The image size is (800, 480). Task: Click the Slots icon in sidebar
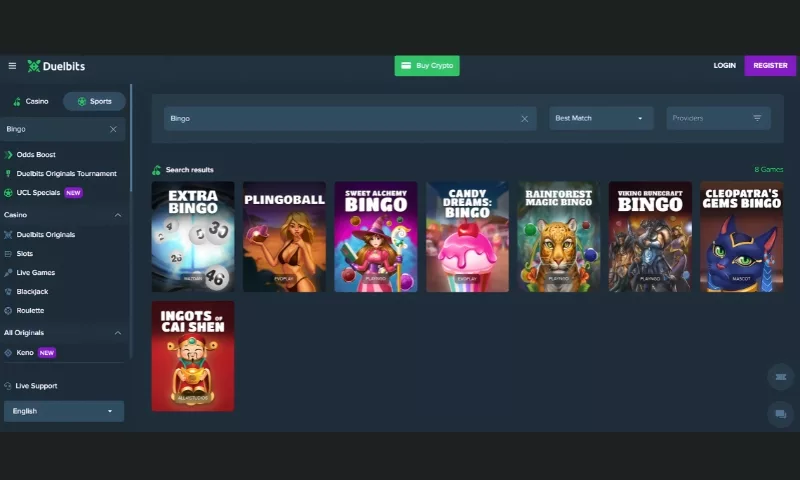[8, 254]
